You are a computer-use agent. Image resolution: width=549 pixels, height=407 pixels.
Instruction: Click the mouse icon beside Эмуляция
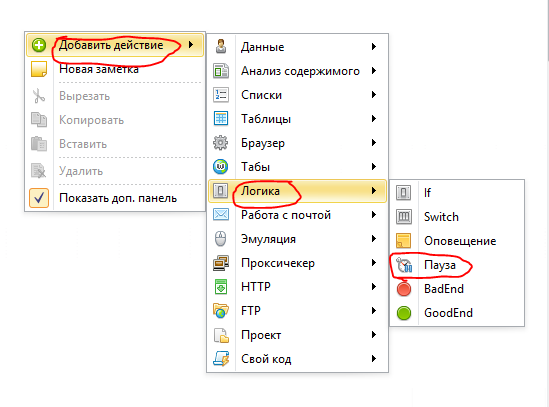(x=221, y=239)
